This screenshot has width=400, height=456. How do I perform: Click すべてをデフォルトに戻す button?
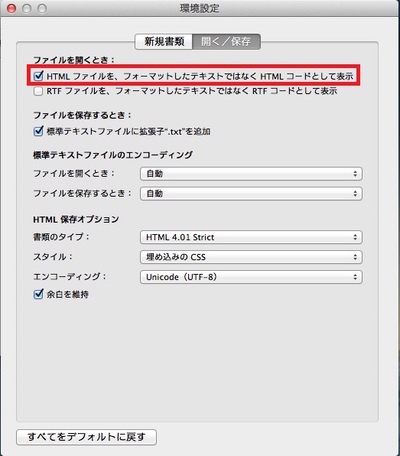(86, 437)
